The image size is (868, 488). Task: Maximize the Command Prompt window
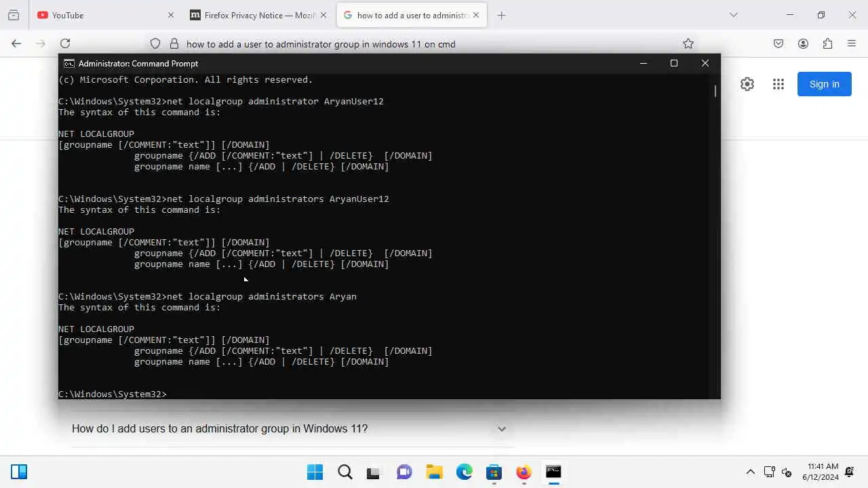click(674, 63)
